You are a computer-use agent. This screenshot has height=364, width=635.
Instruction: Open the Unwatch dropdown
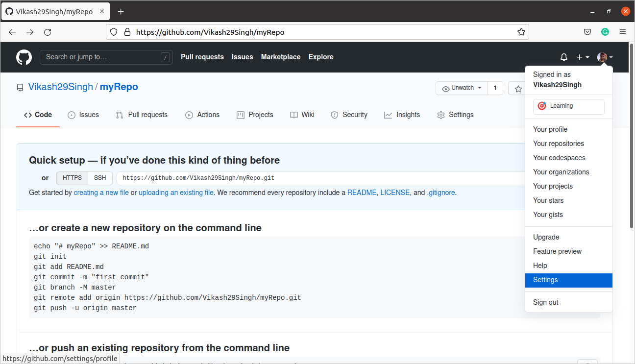(x=461, y=88)
